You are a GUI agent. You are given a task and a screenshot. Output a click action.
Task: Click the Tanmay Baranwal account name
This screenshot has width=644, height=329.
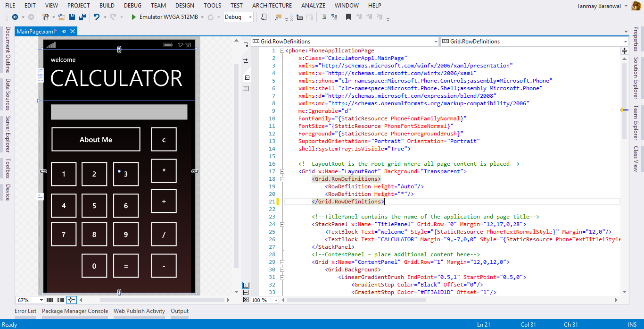[599, 6]
